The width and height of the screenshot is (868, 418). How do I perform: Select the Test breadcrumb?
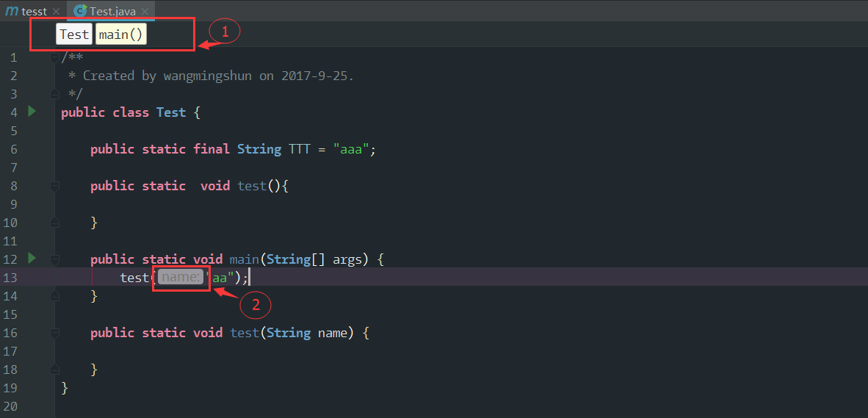pos(75,35)
